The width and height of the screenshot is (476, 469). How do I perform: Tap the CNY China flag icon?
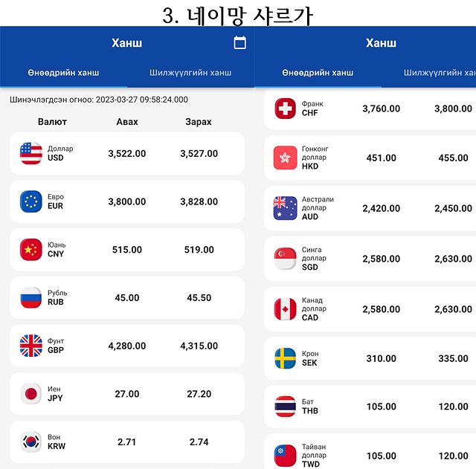[x=31, y=249]
